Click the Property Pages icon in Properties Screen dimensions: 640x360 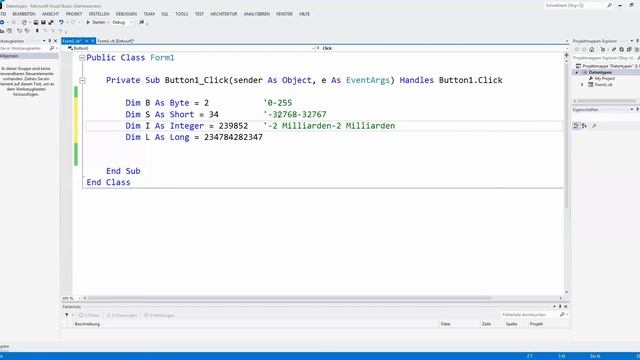[594, 126]
